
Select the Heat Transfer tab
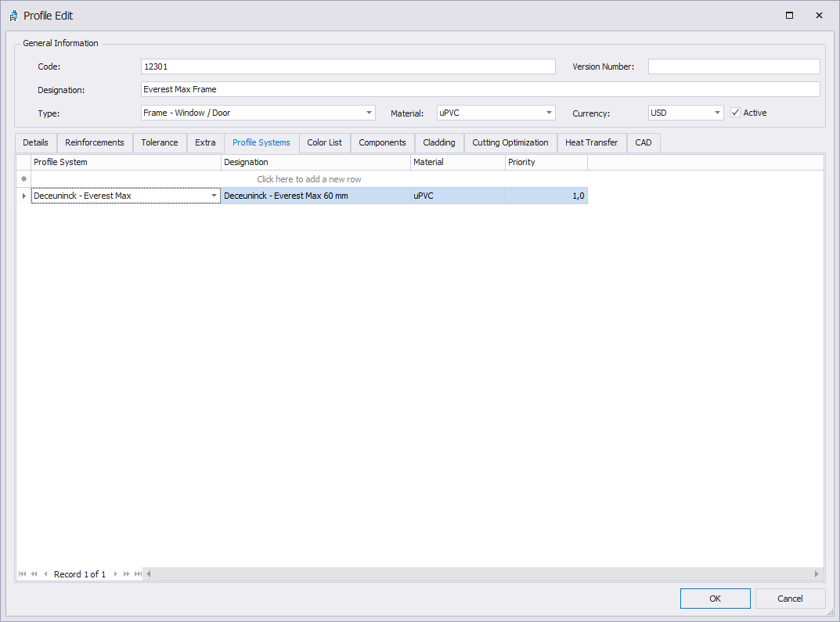click(591, 142)
